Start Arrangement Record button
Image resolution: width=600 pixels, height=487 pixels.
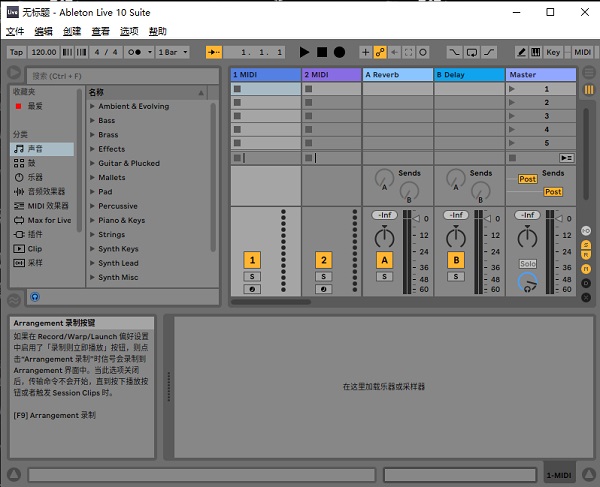click(339, 52)
